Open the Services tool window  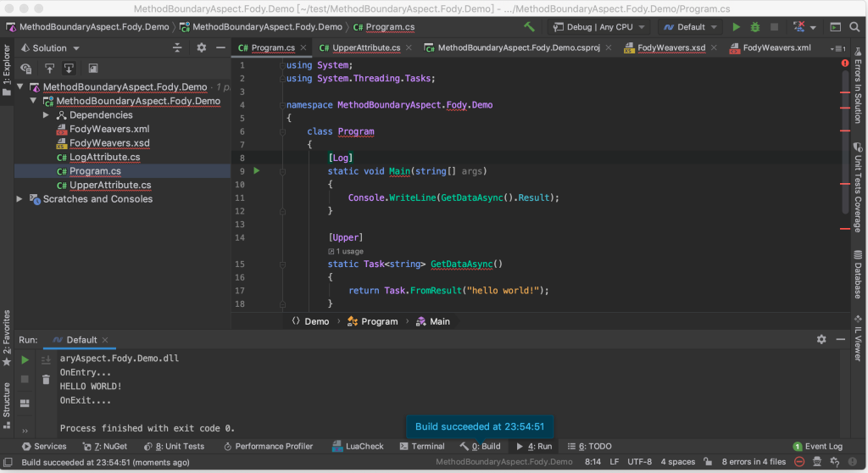44,447
